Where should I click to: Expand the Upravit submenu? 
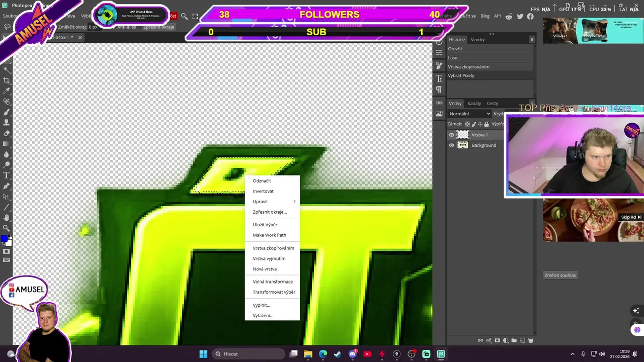272,202
